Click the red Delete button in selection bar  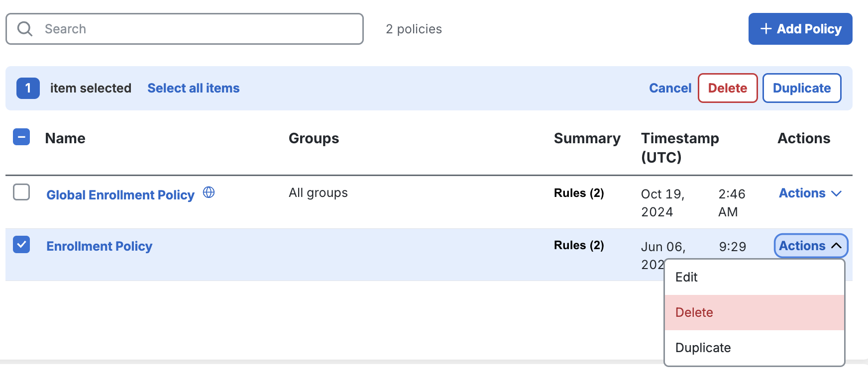tap(727, 88)
